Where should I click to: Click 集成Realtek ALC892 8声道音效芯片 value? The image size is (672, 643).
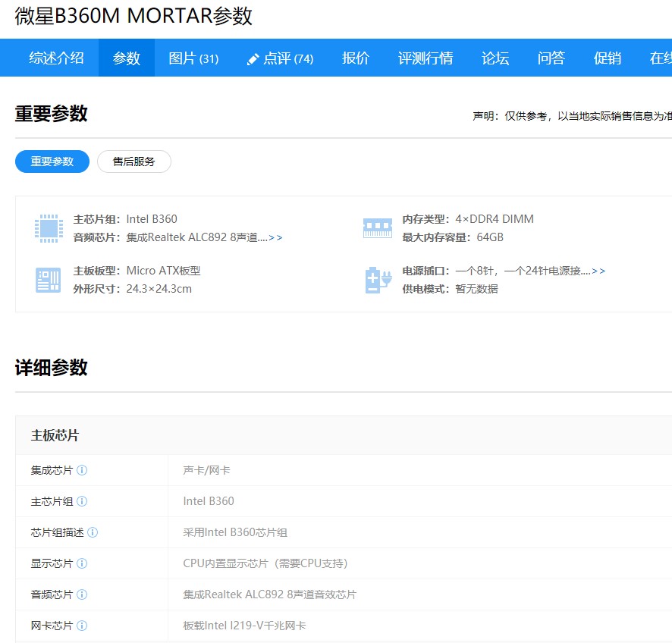(269, 594)
